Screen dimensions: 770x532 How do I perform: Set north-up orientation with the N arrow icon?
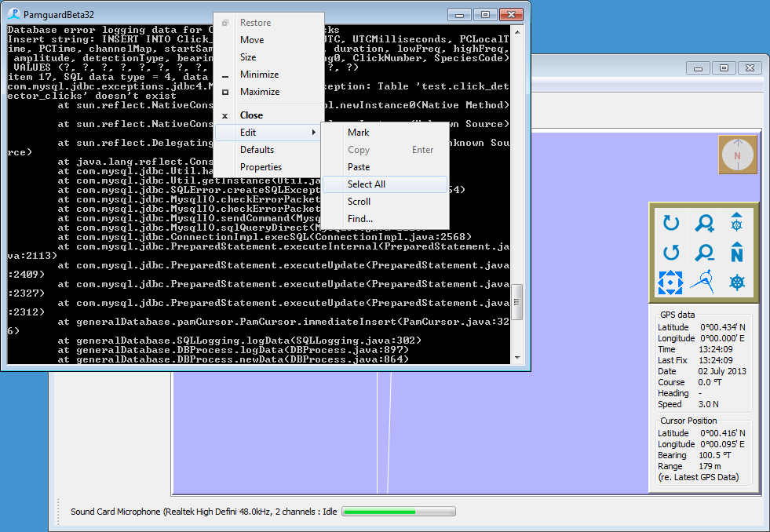tap(736, 252)
